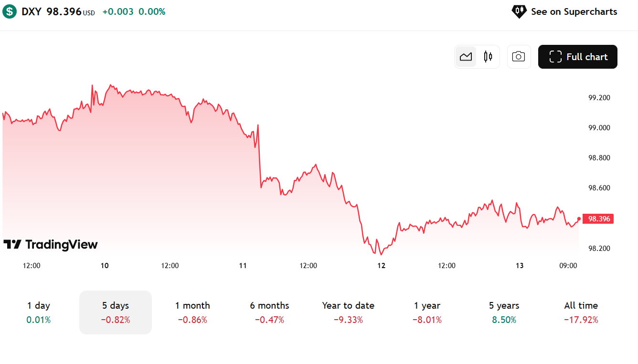This screenshot has height=364, width=638.
Task: Click the DXY dollar symbol logo
Action: click(10, 11)
